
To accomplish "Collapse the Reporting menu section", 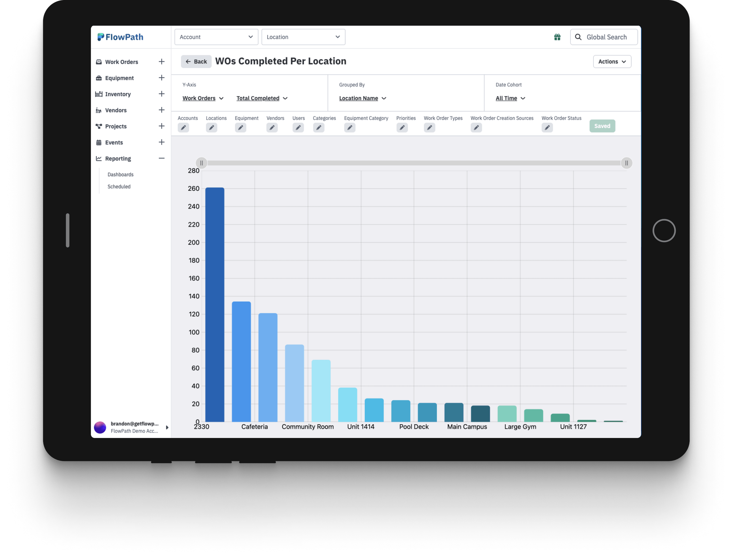I will click(162, 158).
